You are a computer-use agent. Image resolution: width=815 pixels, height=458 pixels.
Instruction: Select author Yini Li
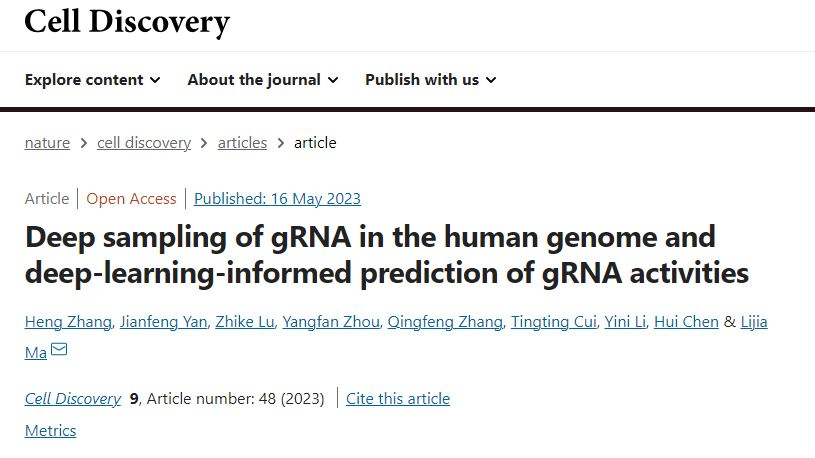pos(625,322)
